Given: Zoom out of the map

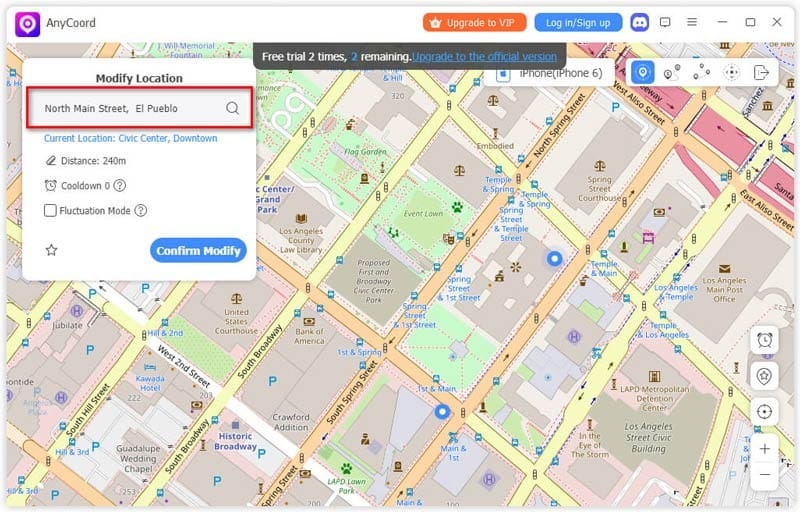Looking at the screenshot, I should [x=765, y=474].
